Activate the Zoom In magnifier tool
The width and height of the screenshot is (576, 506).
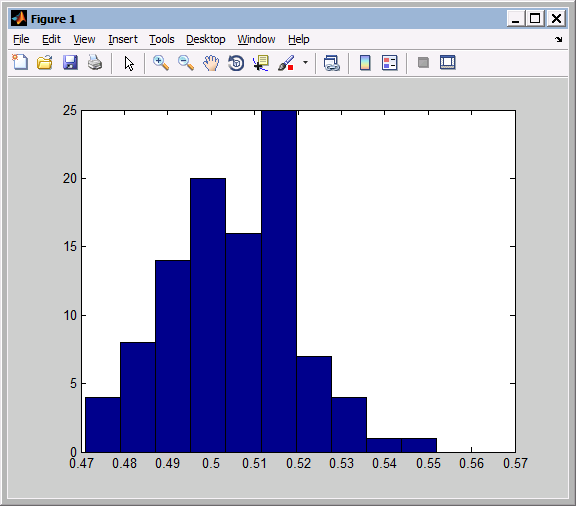[161, 63]
